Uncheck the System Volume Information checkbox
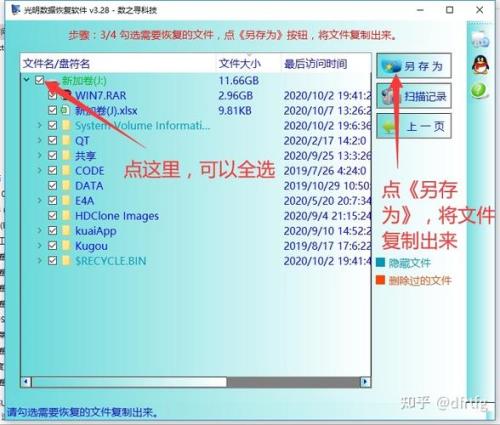 pyautogui.click(x=52, y=125)
